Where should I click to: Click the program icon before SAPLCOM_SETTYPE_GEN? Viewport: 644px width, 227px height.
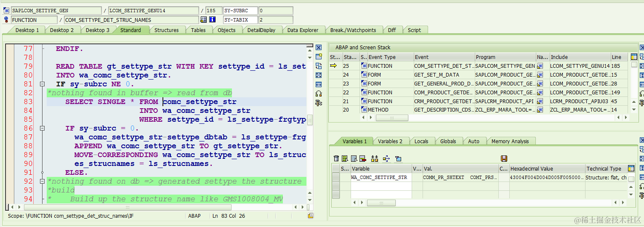[x=6, y=10]
